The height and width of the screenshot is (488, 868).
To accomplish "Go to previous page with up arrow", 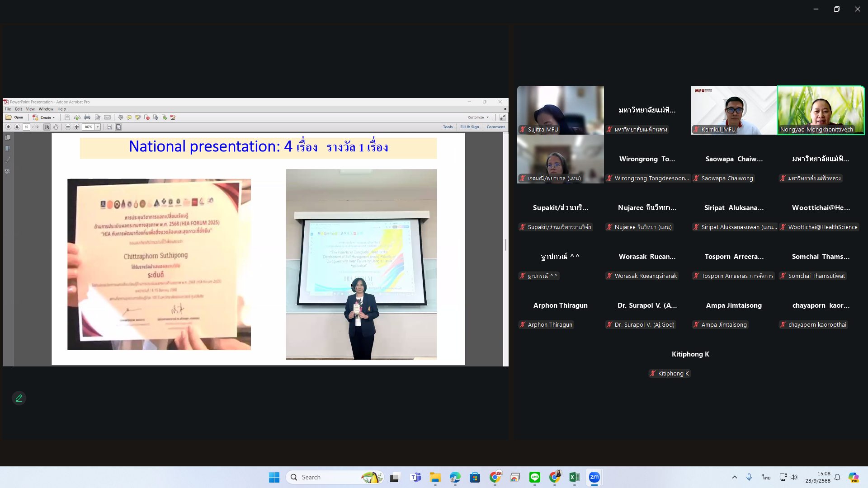I will [x=8, y=127].
